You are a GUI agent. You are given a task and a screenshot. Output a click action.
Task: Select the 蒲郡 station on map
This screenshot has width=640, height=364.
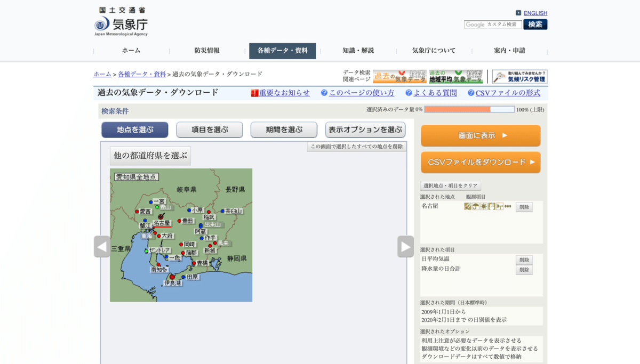click(x=183, y=253)
